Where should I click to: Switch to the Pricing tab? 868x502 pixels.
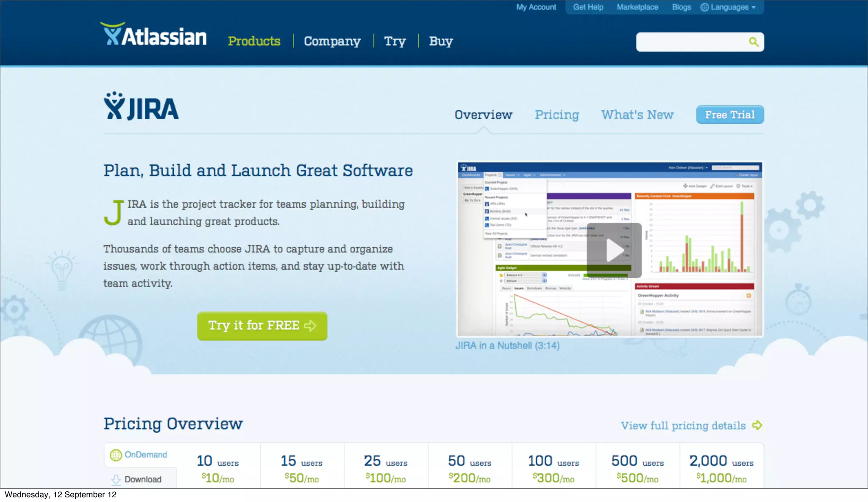tap(556, 115)
